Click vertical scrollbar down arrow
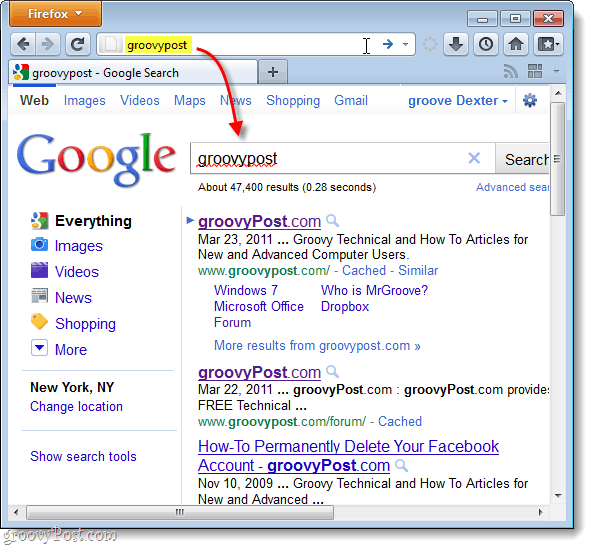 coord(558,496)
